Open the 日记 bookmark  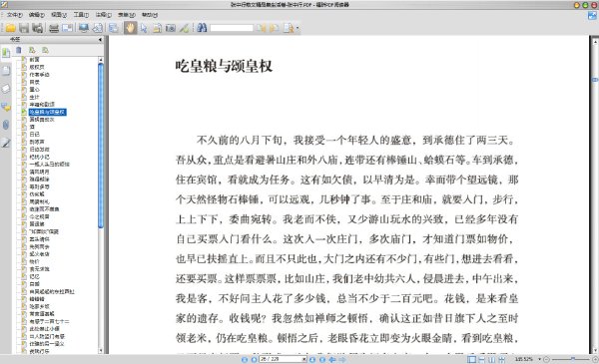(34, 135)
